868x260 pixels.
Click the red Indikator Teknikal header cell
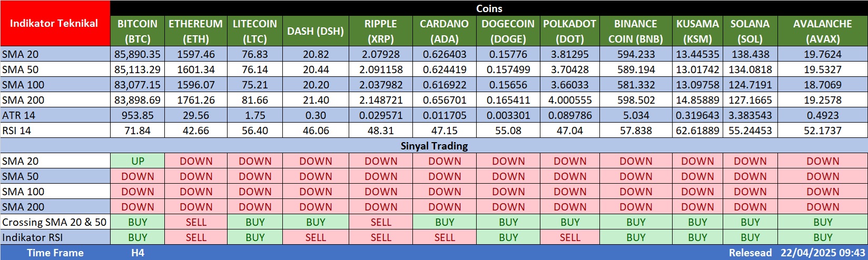[54, 24]
